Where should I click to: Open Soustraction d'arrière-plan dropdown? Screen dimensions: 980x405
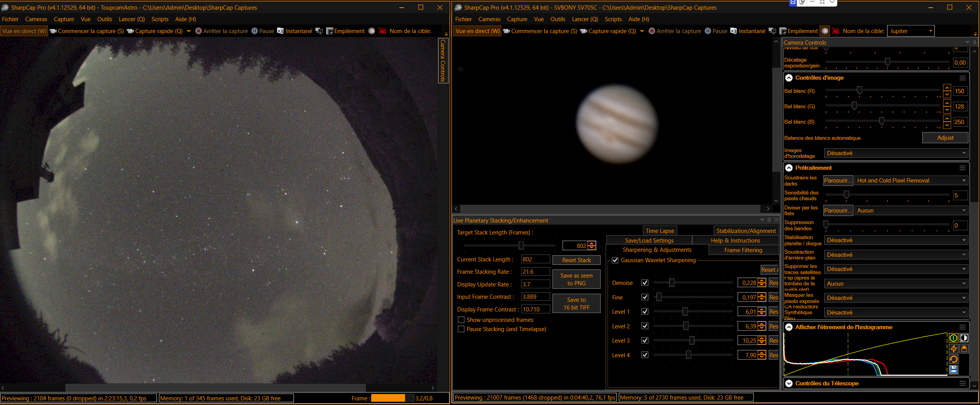[x=896, y=255]
